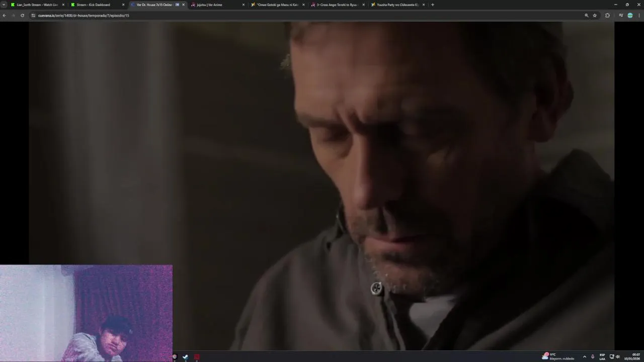The image size is (644, 362).
Task: Open the Chrome three-dot menu
Action: click(x=639, y=16)
